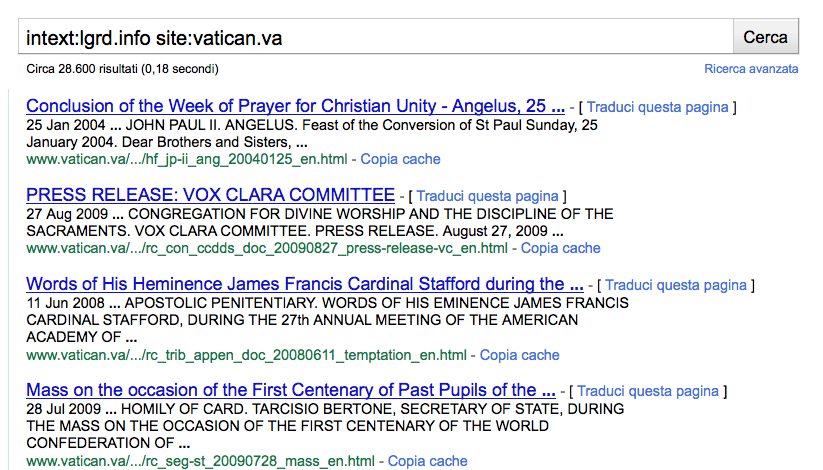The height and width of the screenshot is (470, 823).
Task: Open the First Centenary Mass result
Action: click(290, 390)
